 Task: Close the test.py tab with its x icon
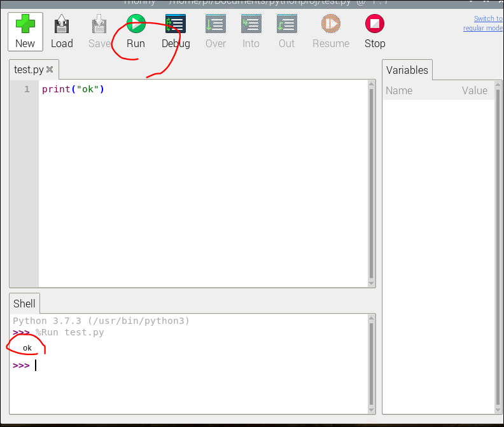coord(50,69)
